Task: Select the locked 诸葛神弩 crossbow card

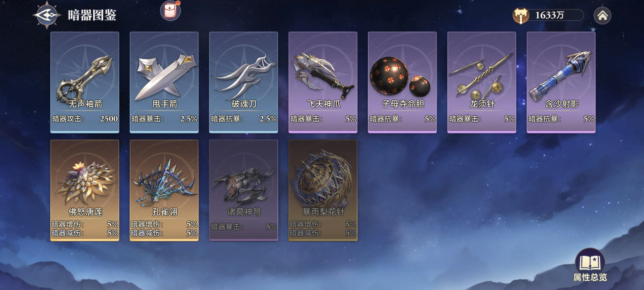Action: click(243, 190)
